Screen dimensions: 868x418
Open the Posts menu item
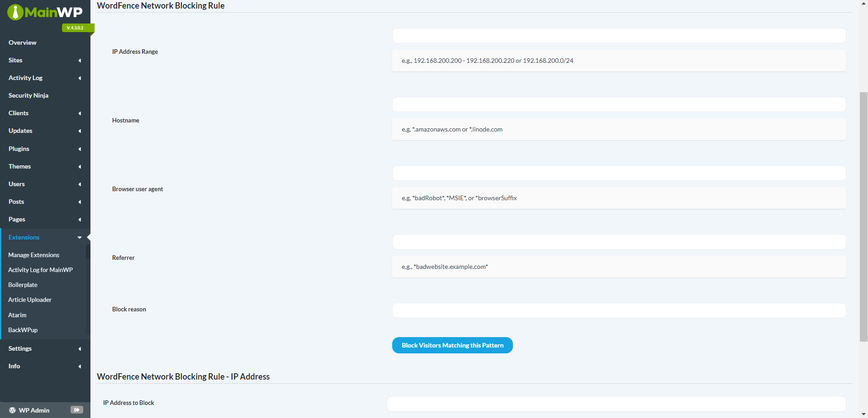(x=16, y=202)
